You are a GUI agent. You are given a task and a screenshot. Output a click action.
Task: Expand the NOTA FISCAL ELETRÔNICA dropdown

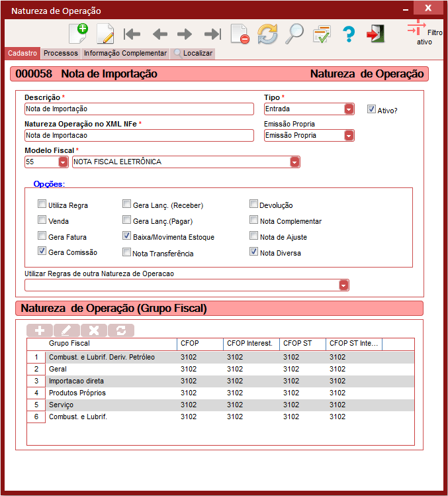coord(294,162)
